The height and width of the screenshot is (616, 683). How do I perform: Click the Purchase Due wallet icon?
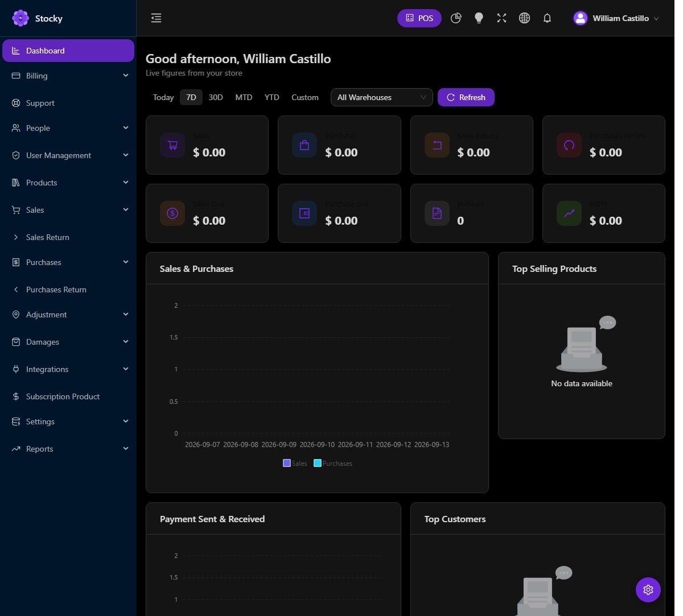coord(305,213)
